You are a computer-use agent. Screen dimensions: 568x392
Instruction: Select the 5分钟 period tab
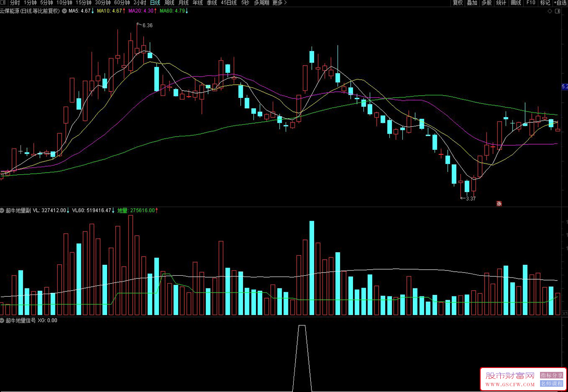point(47,3)
